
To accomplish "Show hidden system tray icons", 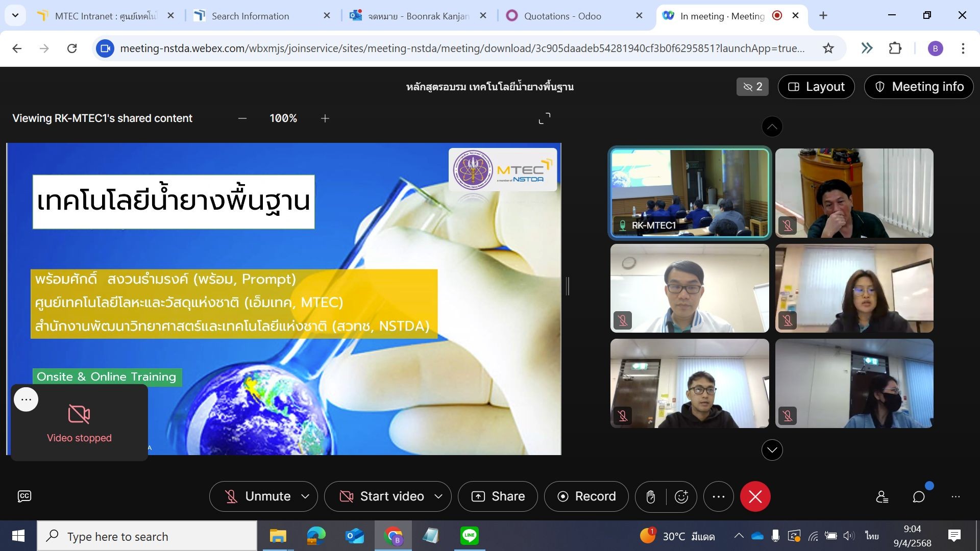I will point(739,536).
